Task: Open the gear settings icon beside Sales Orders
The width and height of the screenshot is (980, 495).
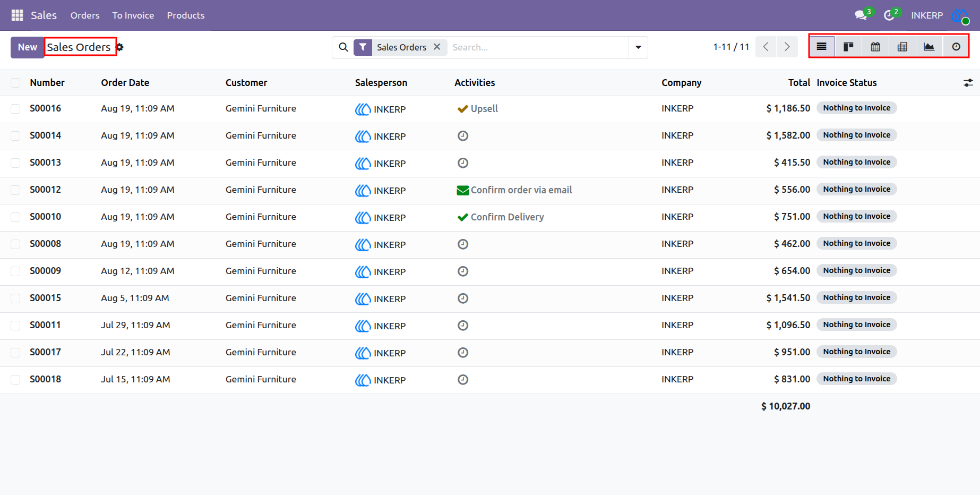Action: tap(120, 47)
